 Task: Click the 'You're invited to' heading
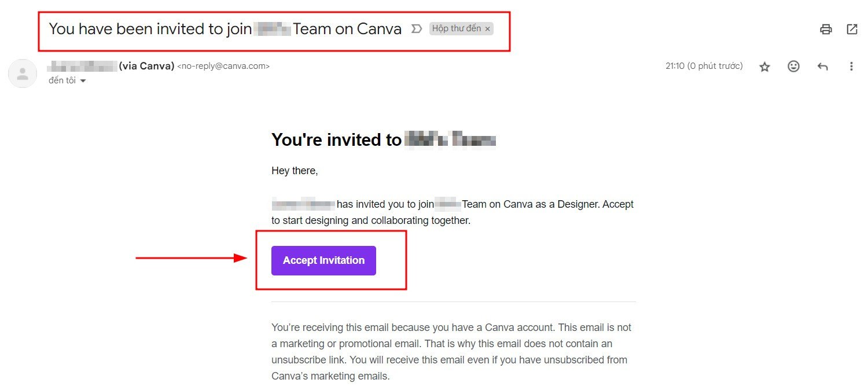pyautogui.click(x=336, y=140)
